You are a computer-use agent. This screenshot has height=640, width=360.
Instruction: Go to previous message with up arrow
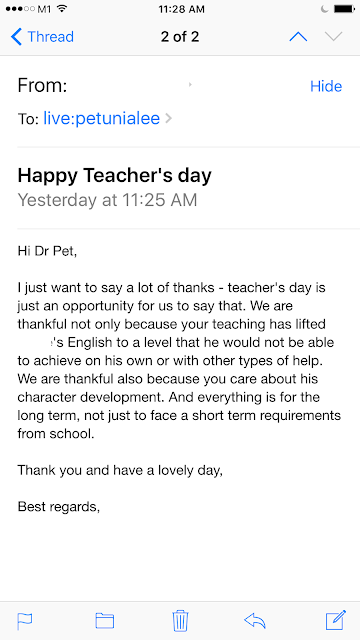pyautogui.click(x=298, y=37)
